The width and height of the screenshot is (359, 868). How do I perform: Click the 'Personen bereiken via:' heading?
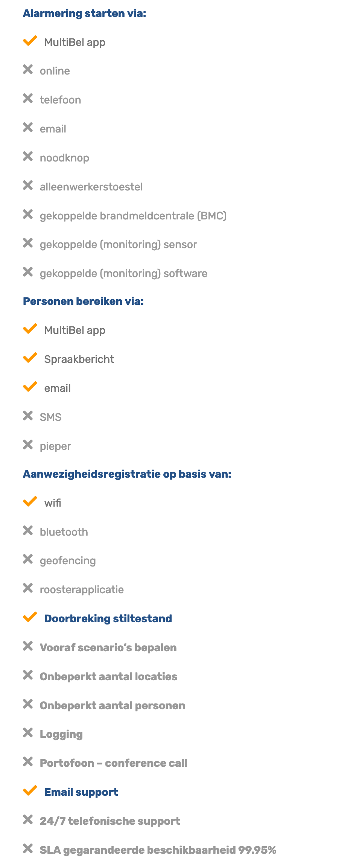click(83, 302)
